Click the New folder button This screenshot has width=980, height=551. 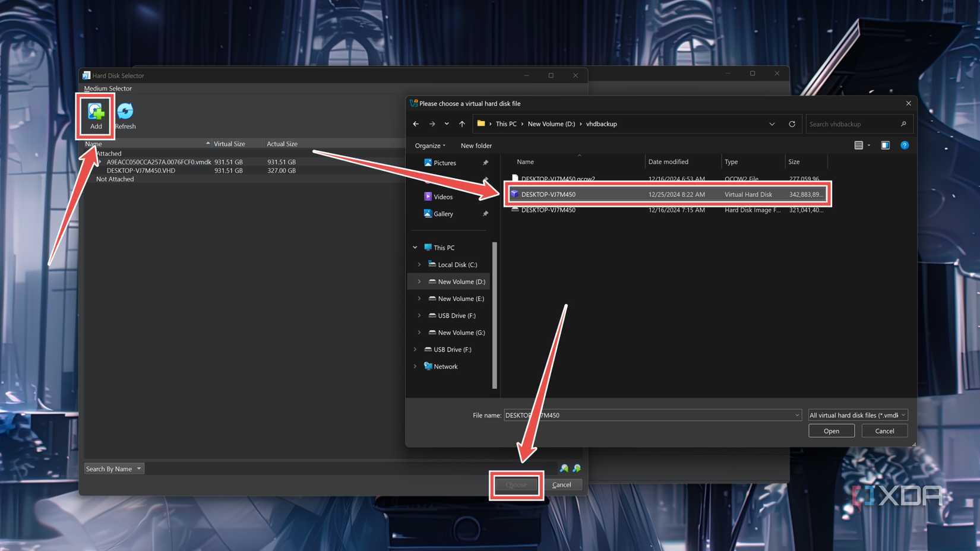476,145
